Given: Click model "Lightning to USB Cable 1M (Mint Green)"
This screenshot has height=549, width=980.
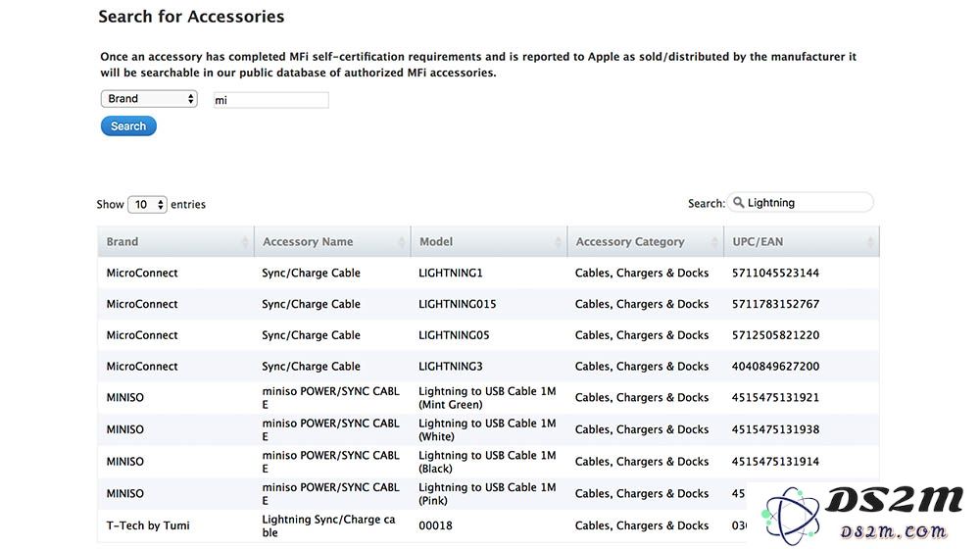Looking at the screenshot, I should pos(487,398).
